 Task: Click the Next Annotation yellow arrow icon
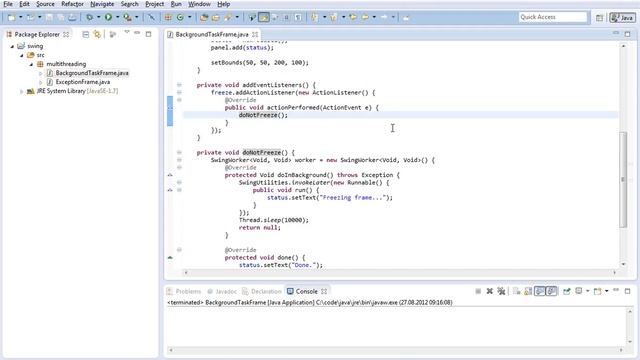point(315,17)
